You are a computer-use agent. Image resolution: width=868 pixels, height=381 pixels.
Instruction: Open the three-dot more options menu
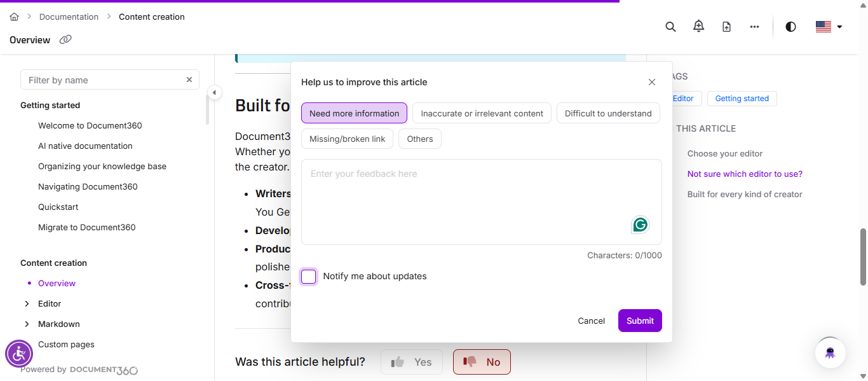[754, 27]
